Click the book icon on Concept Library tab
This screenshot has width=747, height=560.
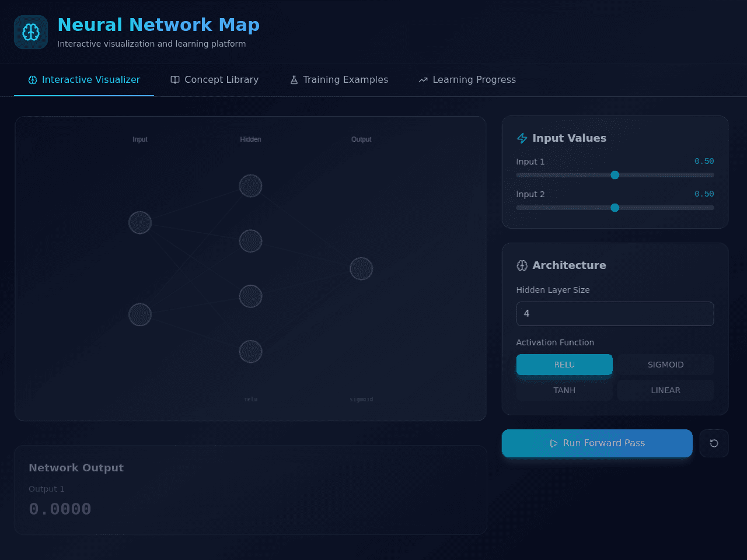pos(175,80)
